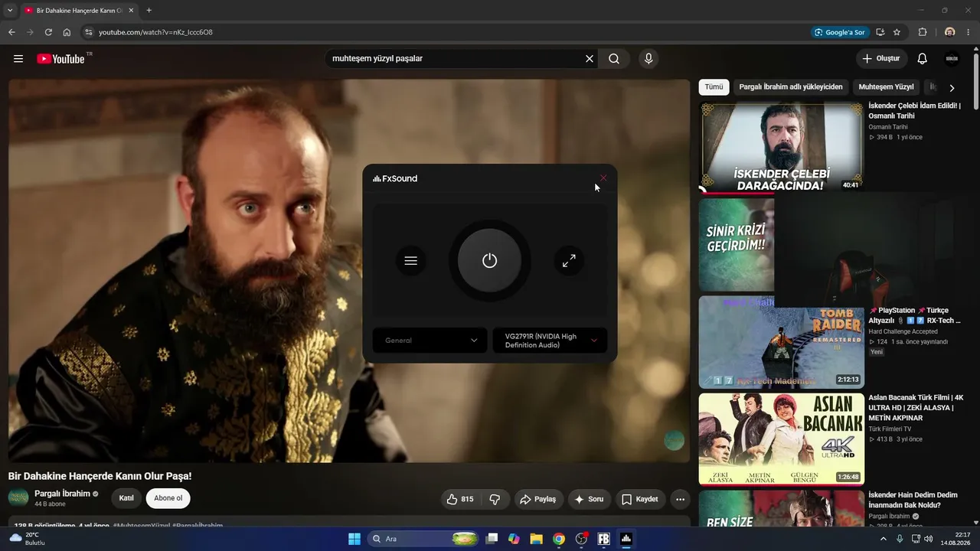Open the İskender Hain Dedim Dedim title
Image resolution: width=980 pixels, height=551 pixels.
(913, 500)
